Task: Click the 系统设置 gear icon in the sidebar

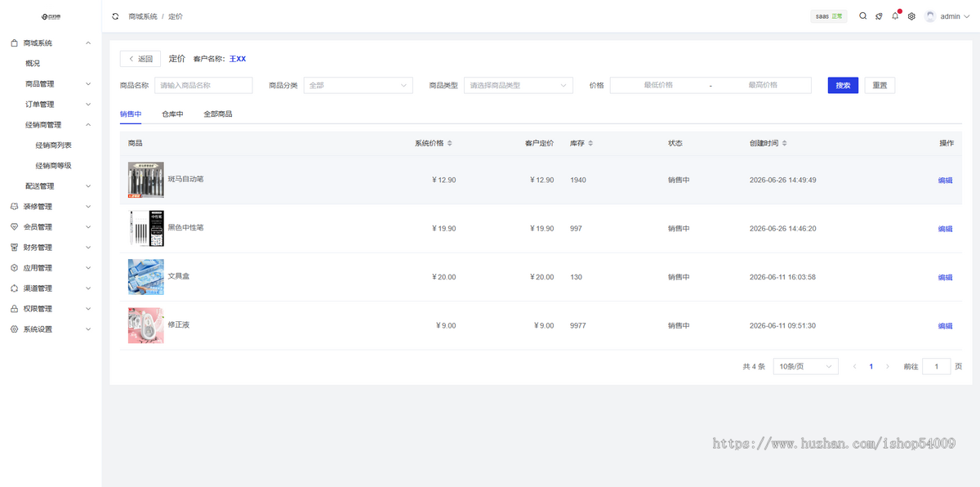Action: click(x=15, y=329)
